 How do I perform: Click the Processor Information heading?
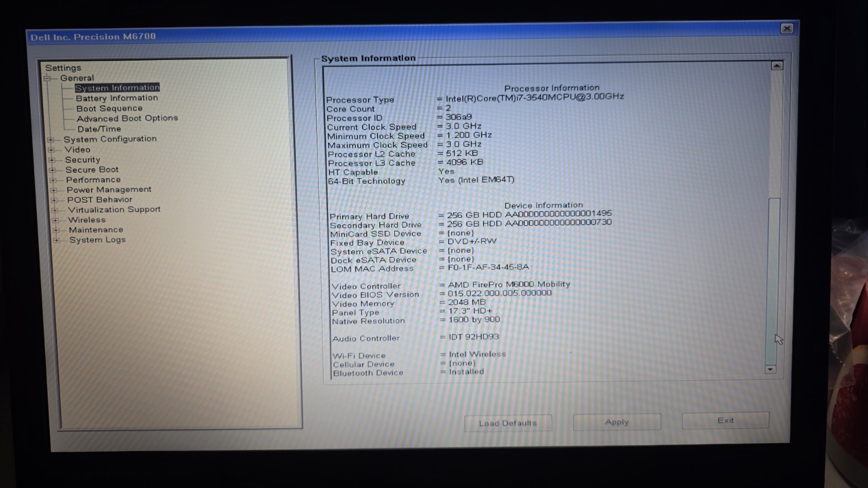[x=552, y=88]
